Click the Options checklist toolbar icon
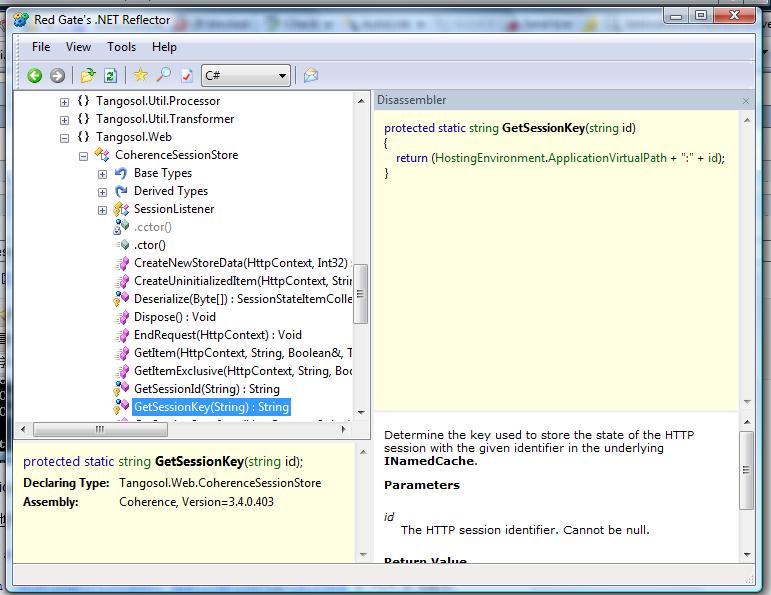Screen dimensions: 771x595 (x=186, y=75)
